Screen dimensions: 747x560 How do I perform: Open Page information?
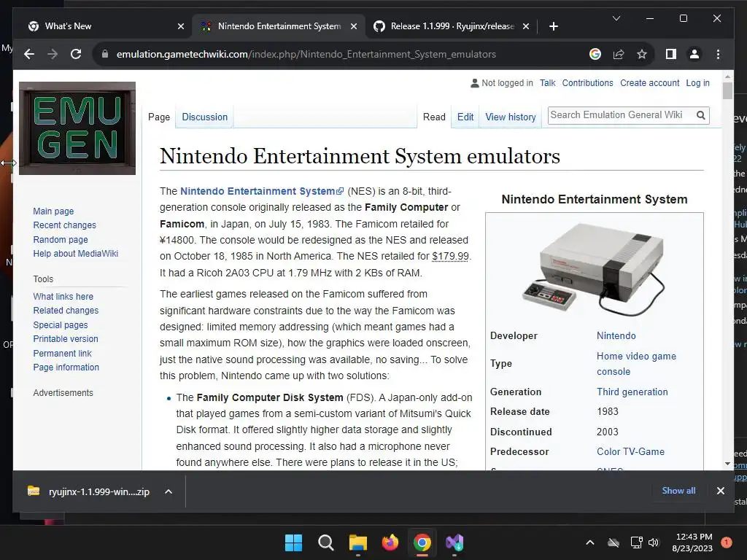[66, 367]
